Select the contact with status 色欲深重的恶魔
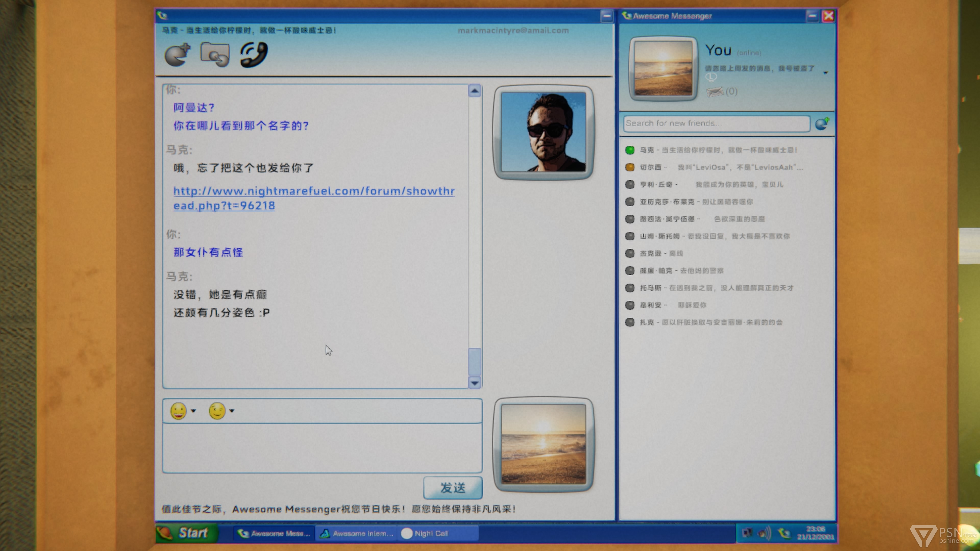Image resolution: width=980 pixels, height=551 pixels. [x=695, y=219]
